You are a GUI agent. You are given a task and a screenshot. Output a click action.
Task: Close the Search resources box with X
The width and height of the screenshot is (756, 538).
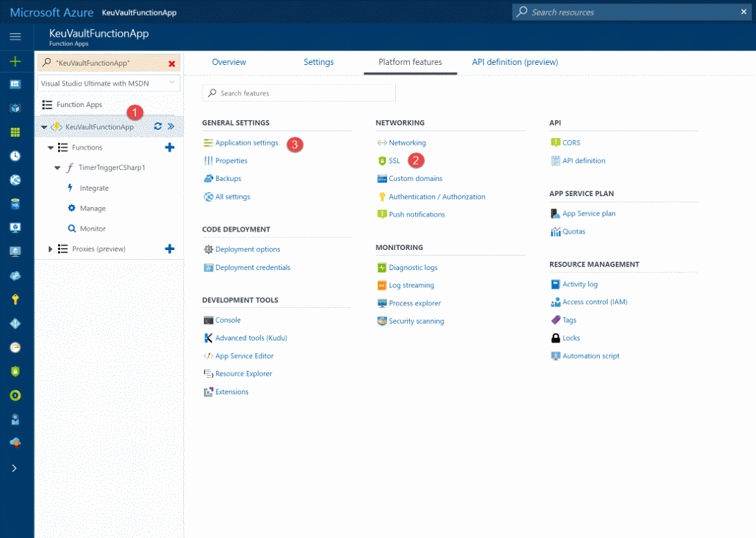click(744, 12)
